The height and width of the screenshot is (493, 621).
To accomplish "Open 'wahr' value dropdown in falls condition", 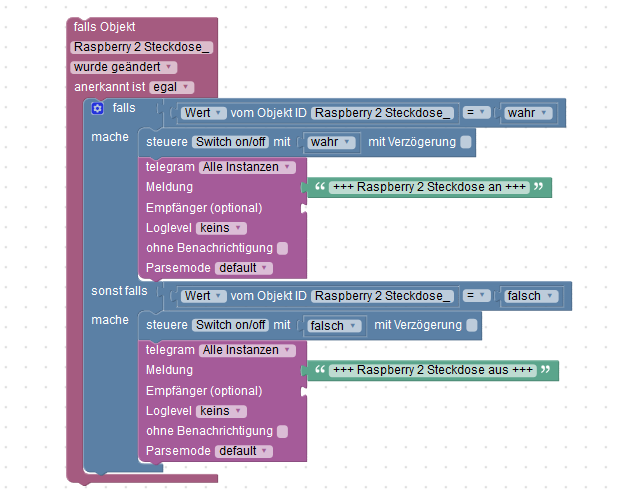I will coord(528,113).
